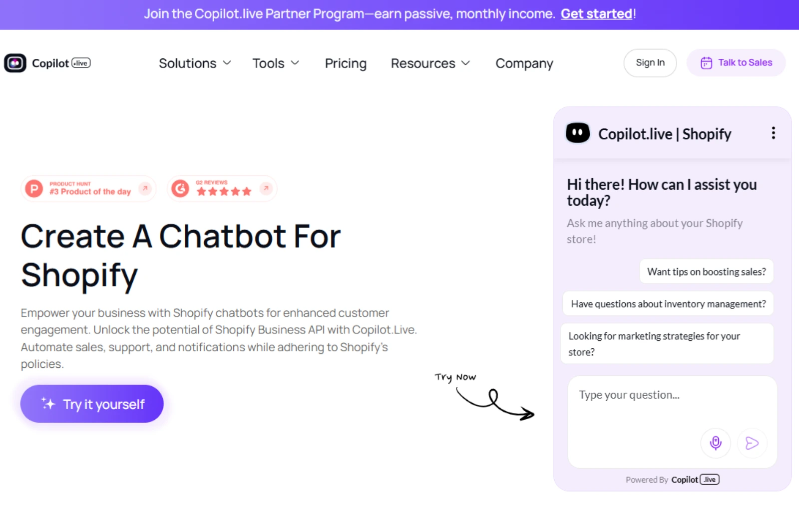Viewport: 799px width, 532px height.
Task: Expand the Resources dropdown menu
Action: tap(429, 63)
